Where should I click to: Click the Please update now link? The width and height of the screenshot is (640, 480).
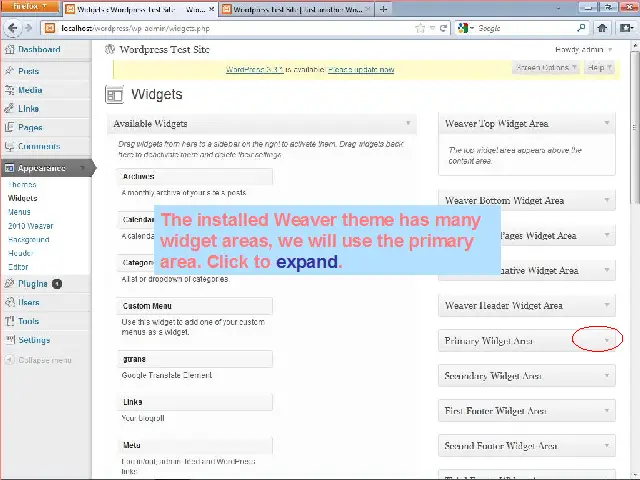coord(361,69)
